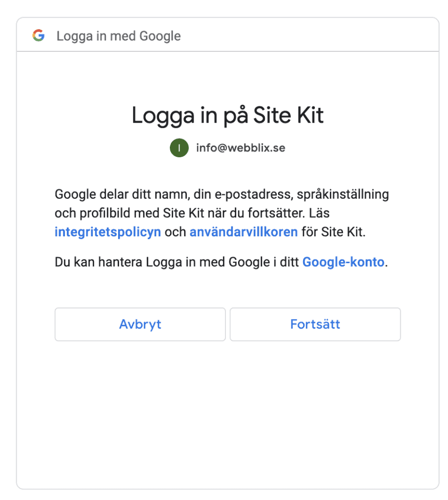Open the integritetspolicyn link
Image resolution: width=448 pixels, height=500 pixels.
point(108,232)
